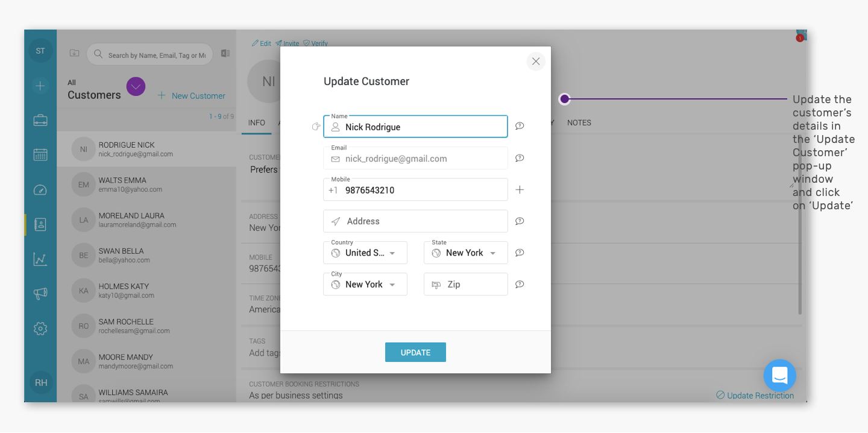Click the Mobile number field

coord(415,189)
